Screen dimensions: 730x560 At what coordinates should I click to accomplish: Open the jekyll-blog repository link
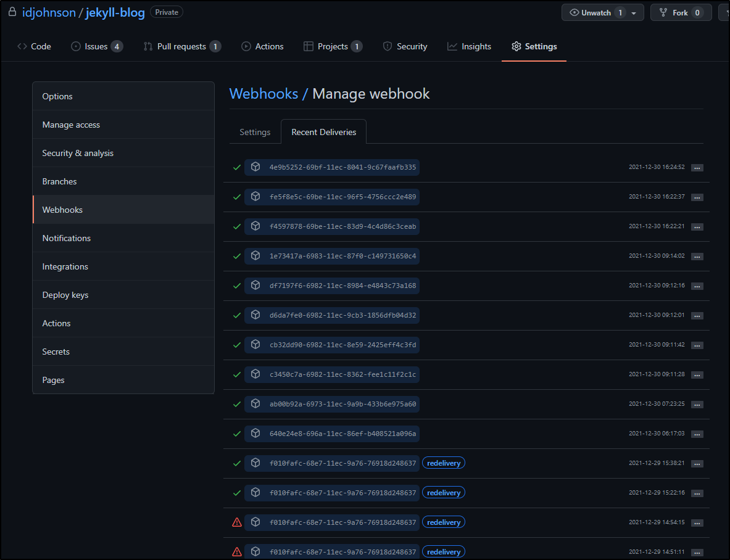click(115, 12)
